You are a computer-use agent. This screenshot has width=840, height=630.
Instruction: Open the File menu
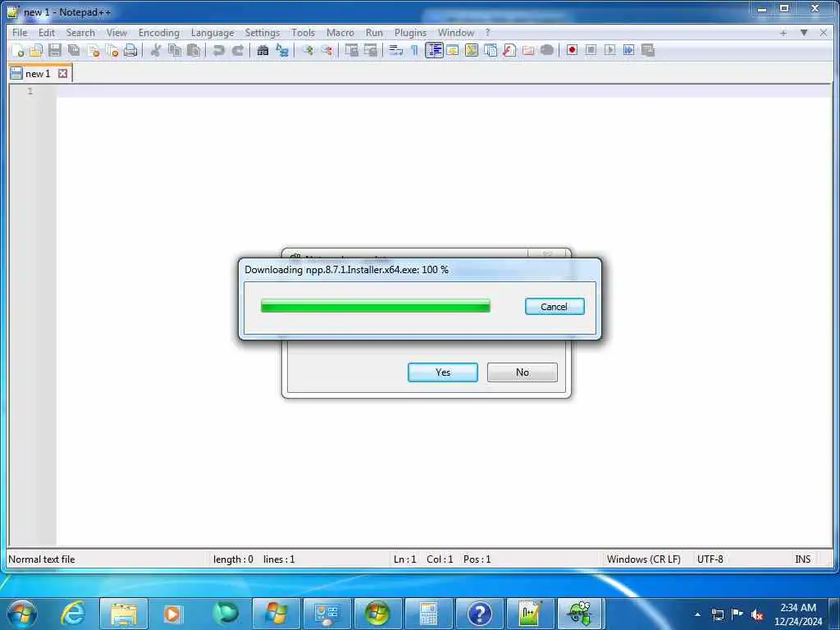[x=20, y=33]
